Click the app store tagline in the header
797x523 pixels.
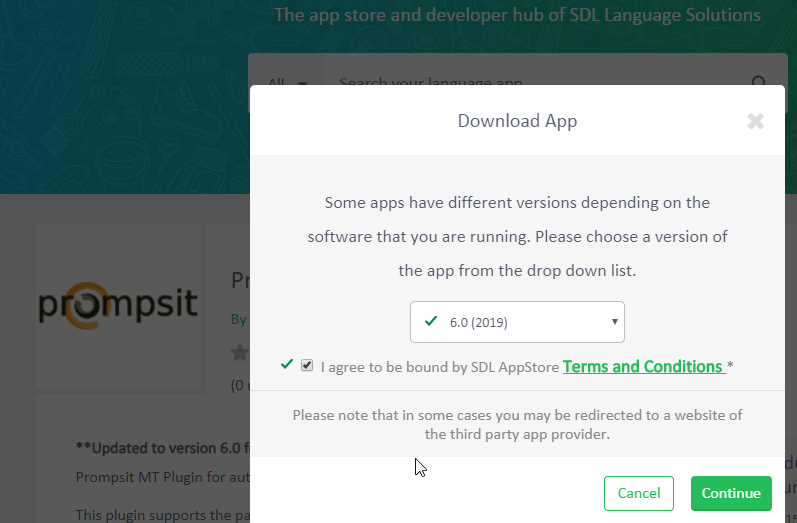(517, 15)
